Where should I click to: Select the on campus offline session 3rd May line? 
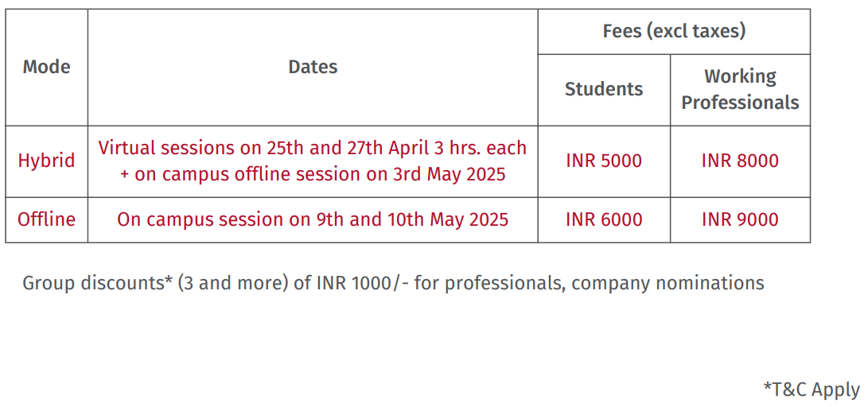(x=313, y=174)
